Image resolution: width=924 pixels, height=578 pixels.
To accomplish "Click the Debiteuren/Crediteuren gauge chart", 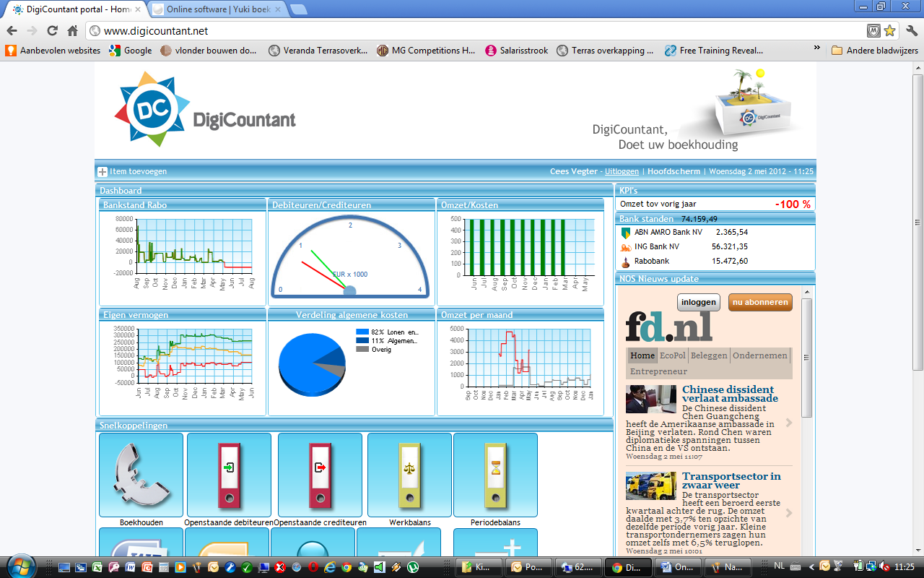I will click(x=351, y=257).
